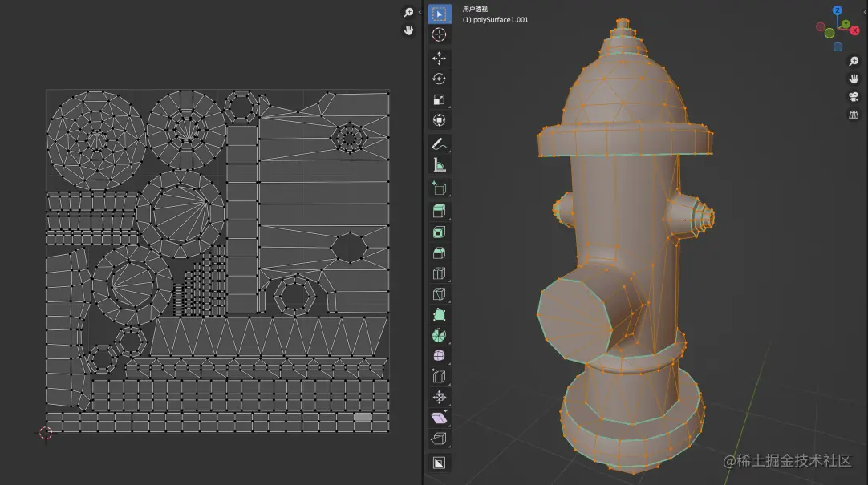Activate the Spin tool
The image size is (868, 485).
(x=440, y=336)
